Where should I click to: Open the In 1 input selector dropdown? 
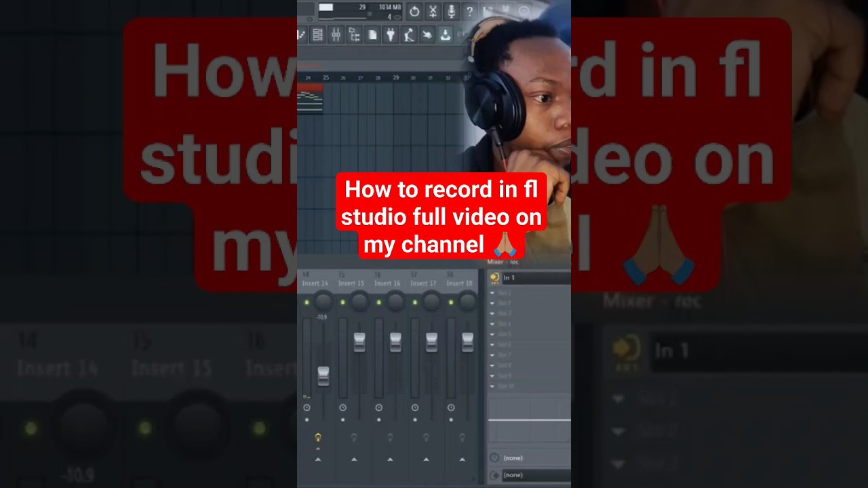point(536,278)
